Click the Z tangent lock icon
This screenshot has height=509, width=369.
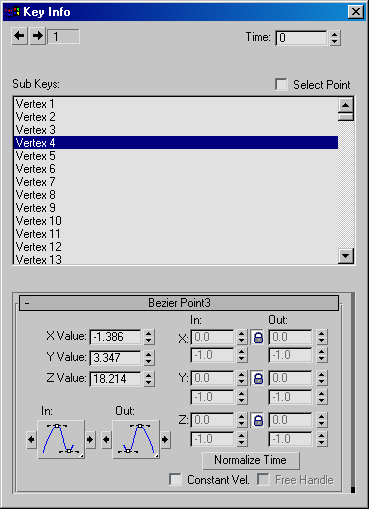[x=258, y=420]
